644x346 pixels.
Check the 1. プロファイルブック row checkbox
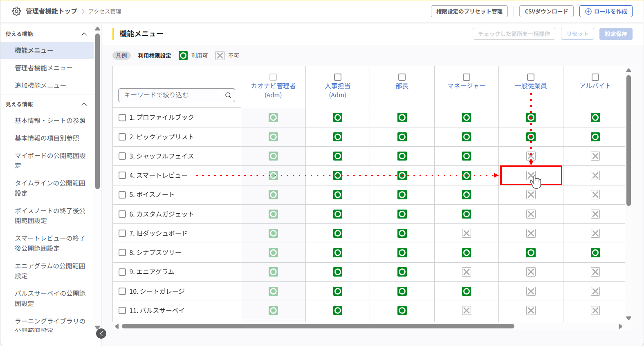tap(122, 118)
